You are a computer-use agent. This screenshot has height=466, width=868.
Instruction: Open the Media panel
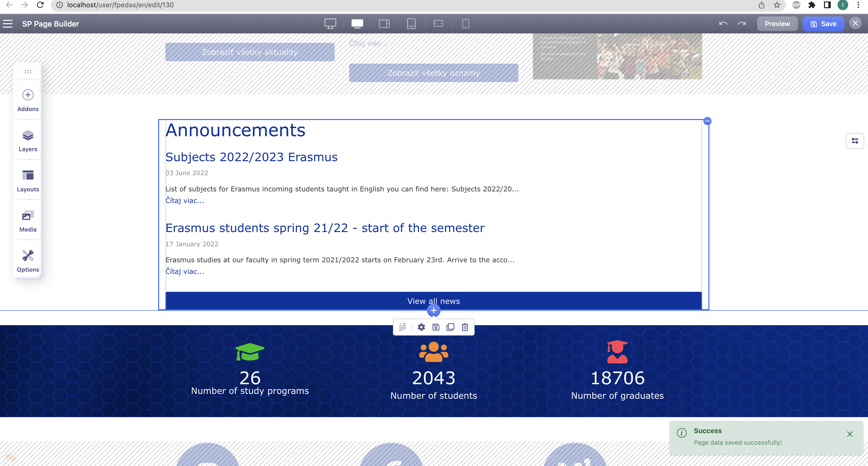click(x=28, y=221)
